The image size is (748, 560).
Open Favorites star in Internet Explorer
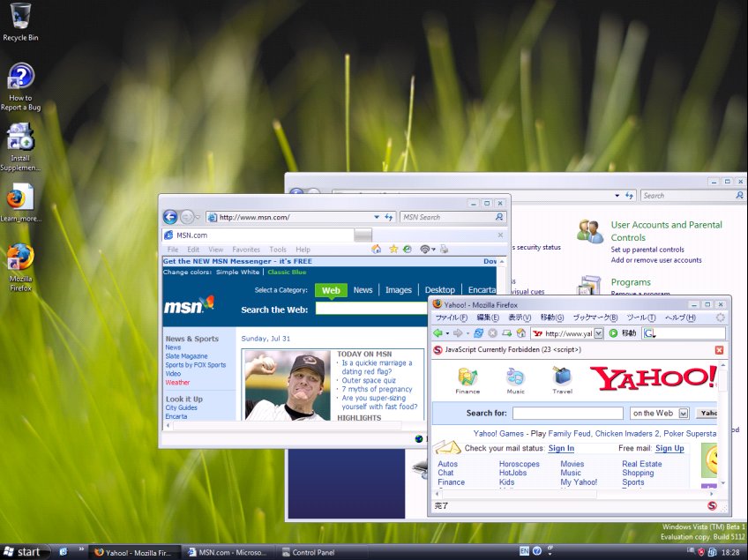tap(393, 249)
